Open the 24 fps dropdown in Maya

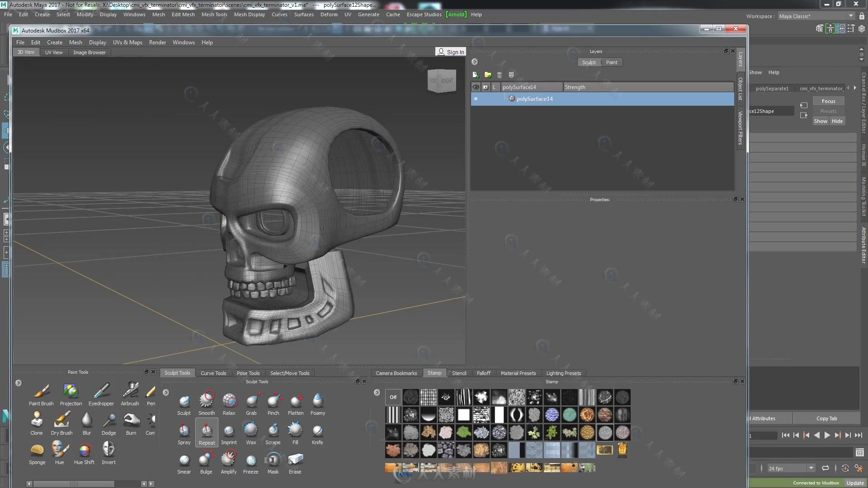[791, 468]
